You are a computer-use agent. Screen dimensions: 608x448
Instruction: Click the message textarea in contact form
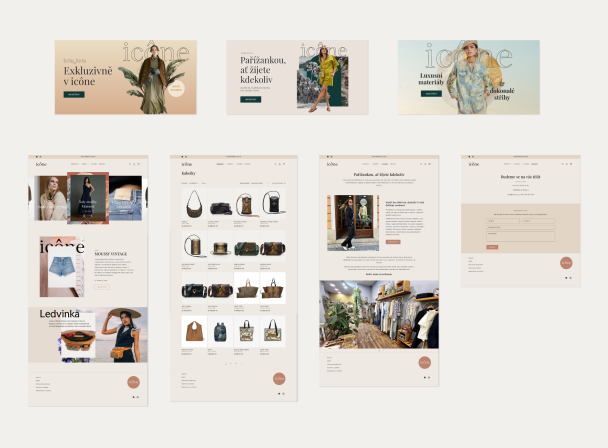[x=521, y=236]
